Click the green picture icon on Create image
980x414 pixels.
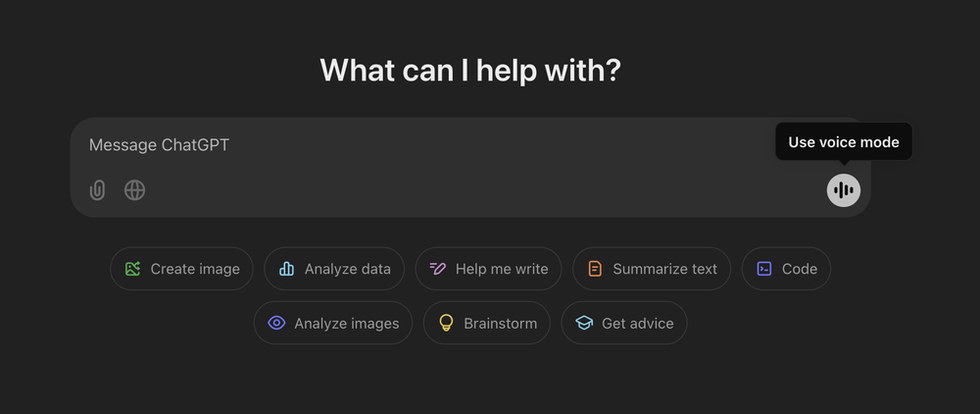pos(131,269)
